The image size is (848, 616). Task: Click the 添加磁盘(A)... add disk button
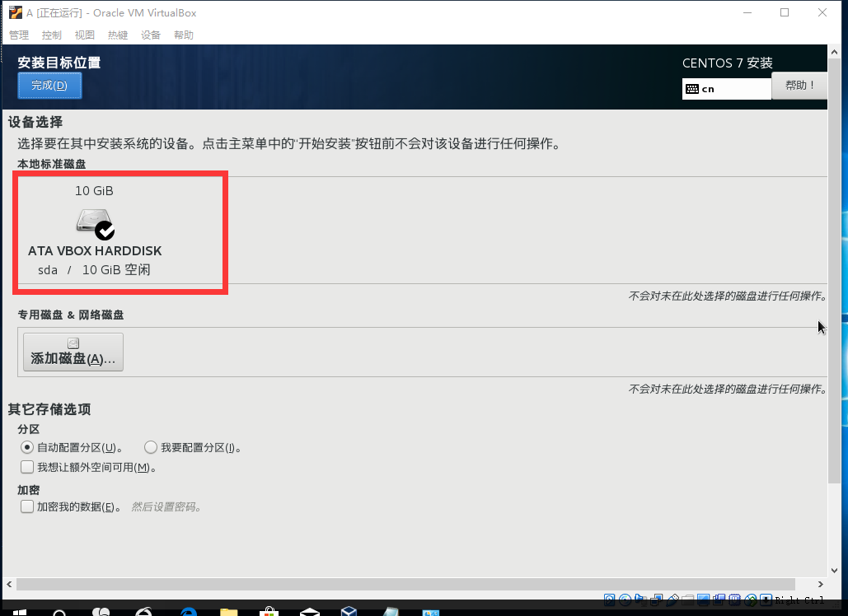pos(73,352)
